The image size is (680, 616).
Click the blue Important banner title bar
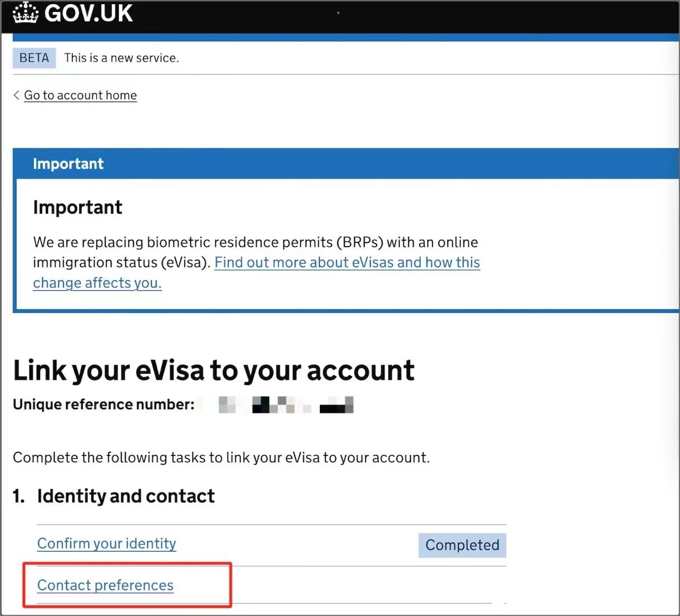345,164
